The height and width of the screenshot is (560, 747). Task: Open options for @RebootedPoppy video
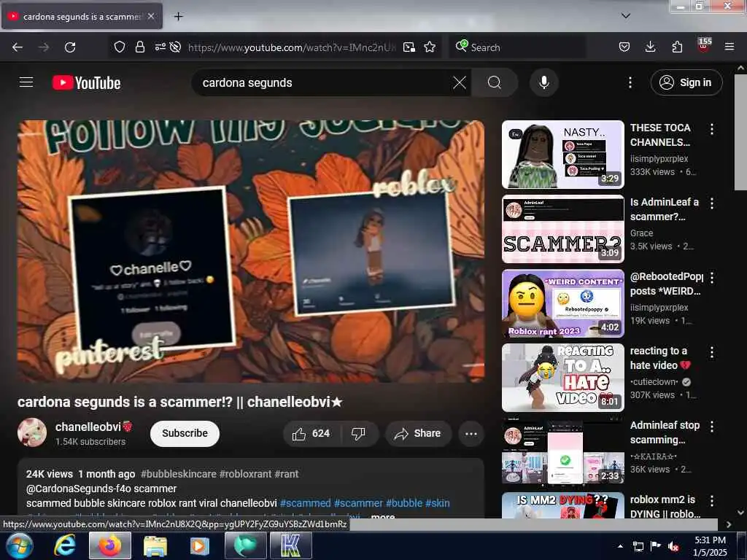712,278
